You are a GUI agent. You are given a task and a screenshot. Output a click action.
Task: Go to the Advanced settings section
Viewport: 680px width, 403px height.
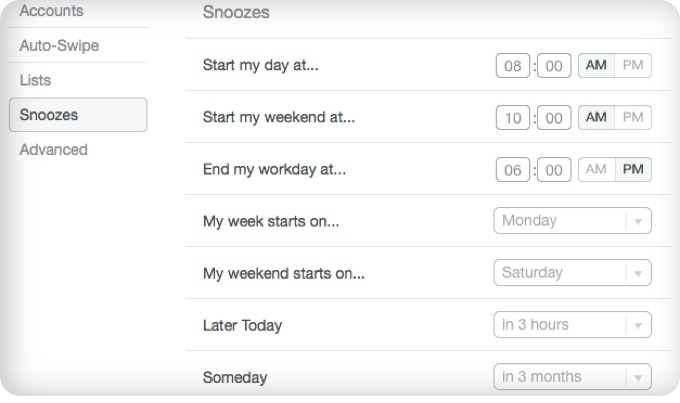(53, 150)
